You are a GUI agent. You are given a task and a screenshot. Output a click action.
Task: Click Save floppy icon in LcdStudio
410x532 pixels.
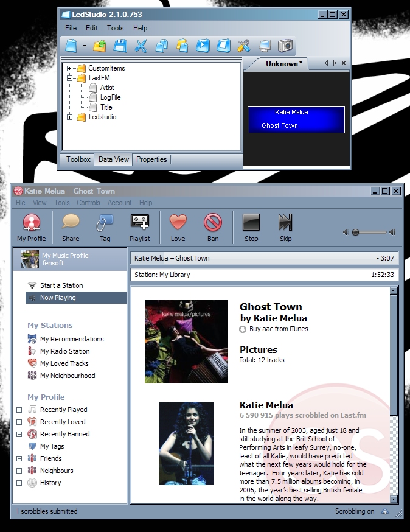[120, 46]
